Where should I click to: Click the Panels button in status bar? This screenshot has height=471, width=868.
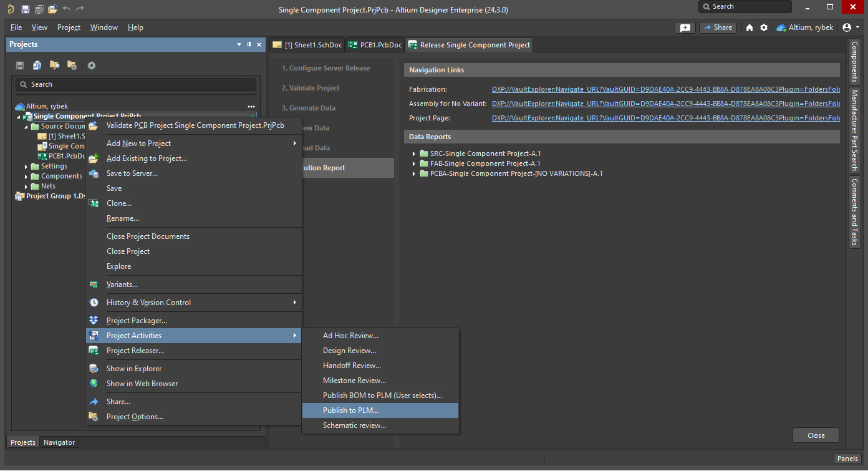click(x=847, y=459)
